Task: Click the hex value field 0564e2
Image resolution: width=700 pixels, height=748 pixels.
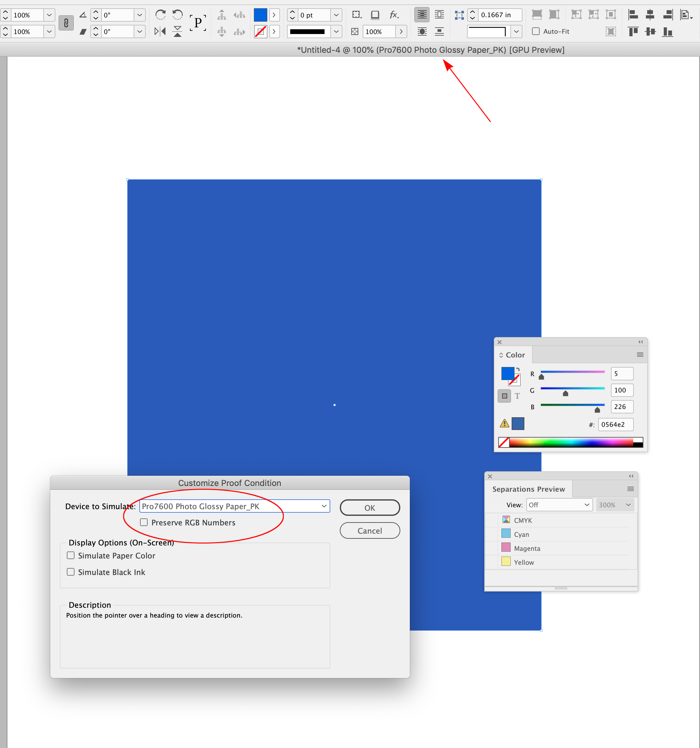Action: 616,425
